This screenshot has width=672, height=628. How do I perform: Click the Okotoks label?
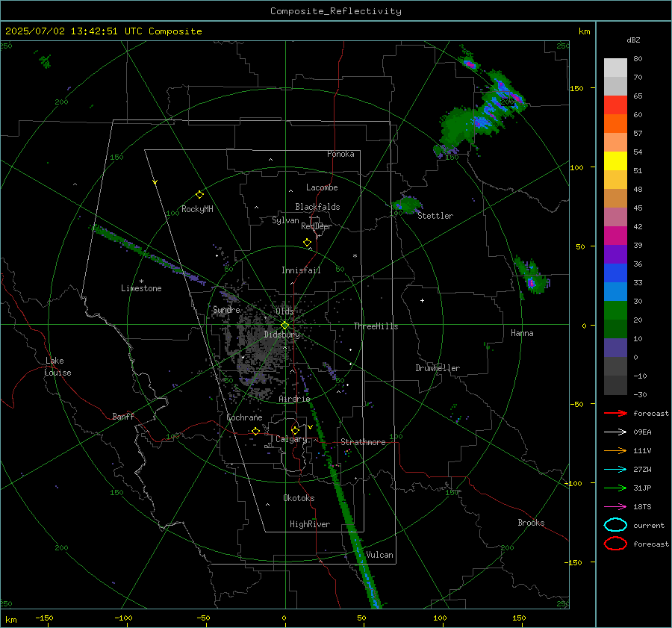[299, 498]
